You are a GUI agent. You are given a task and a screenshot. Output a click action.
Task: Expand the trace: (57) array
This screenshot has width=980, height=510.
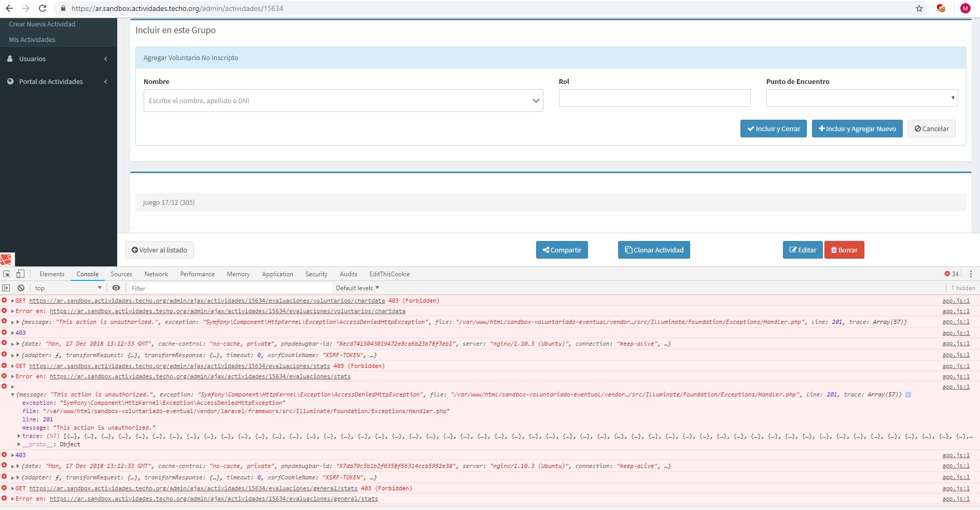19,436
